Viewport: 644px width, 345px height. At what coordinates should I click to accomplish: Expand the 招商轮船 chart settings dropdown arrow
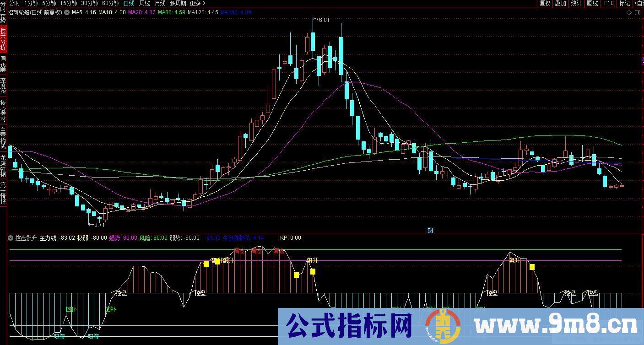click(67, 12)
